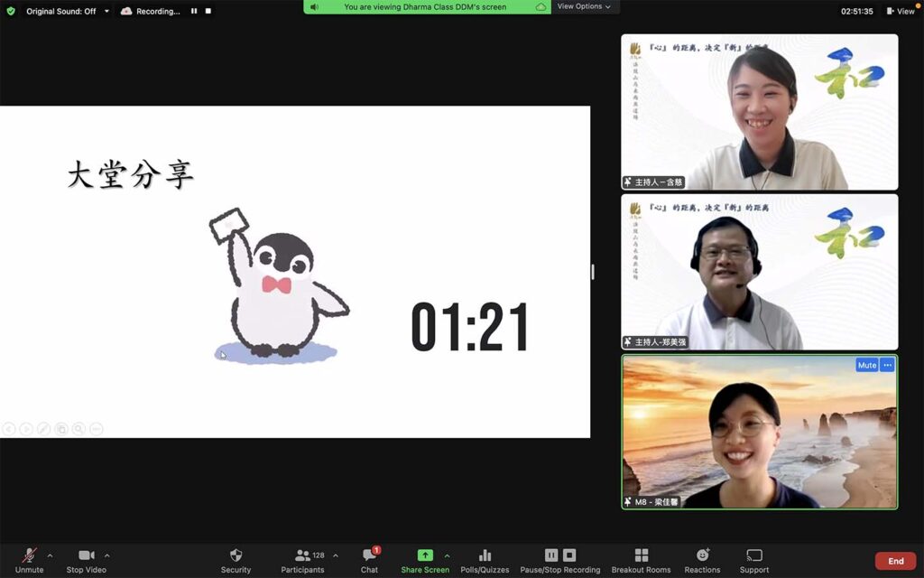924x578 pixels.
Task: Click the Support icon
Action: [754, 560]
